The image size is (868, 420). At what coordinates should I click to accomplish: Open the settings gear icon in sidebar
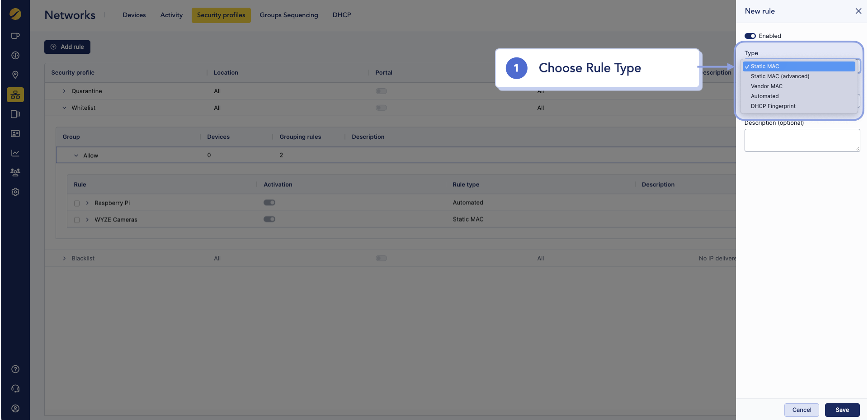[15, 192]
